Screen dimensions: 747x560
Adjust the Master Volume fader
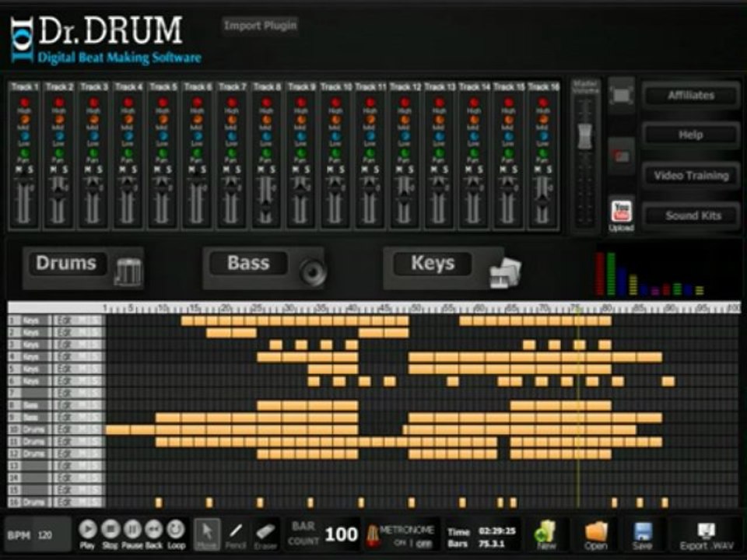[x=584, y=136]
